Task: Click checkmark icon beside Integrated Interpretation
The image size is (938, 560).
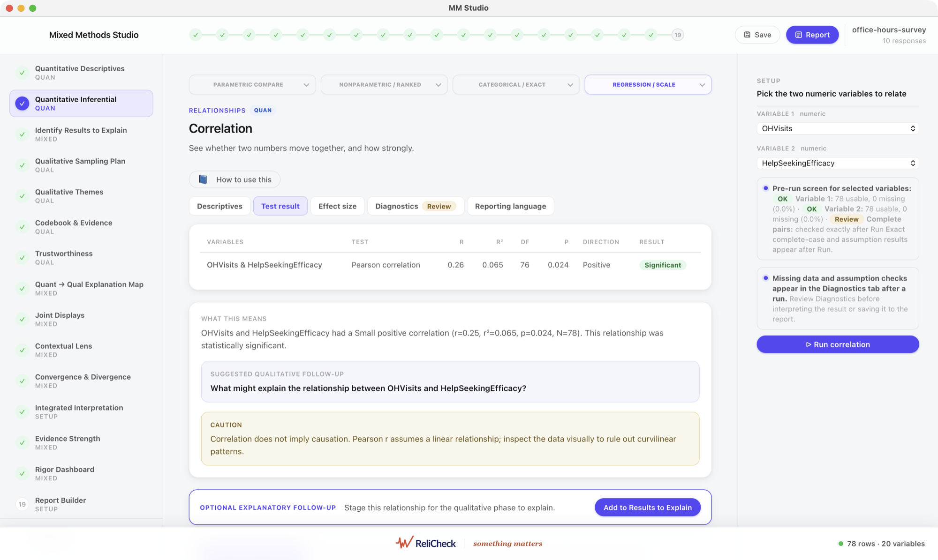Action: point(22,412)
